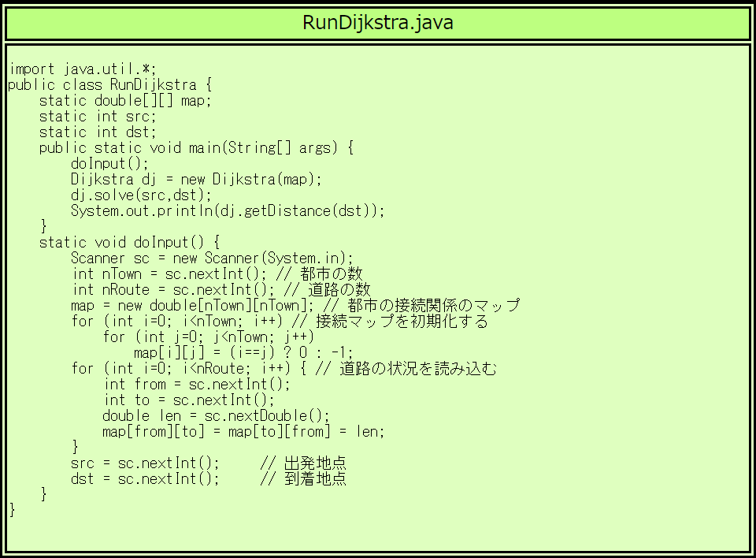
Task: Click the double len = sc.nextDouble() line
Action: [216, 415]
